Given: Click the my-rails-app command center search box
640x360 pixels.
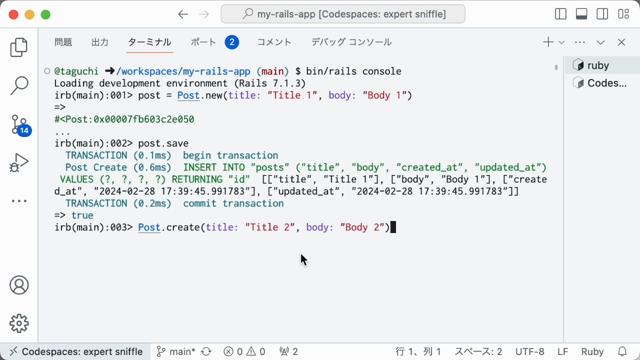Looking at the screenshot, I should click(343, 14).
